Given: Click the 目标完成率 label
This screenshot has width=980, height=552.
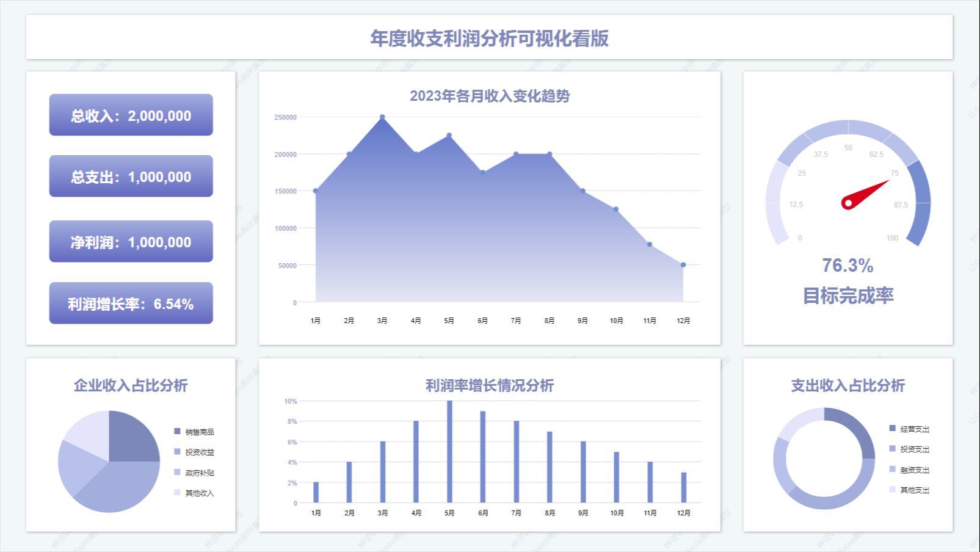Looking at the screenshot, I should coord(848,296).
